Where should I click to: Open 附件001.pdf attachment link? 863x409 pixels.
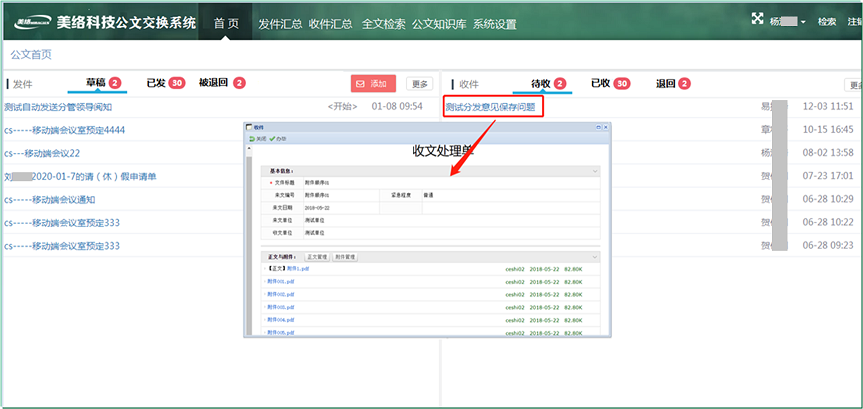[281, 282]
